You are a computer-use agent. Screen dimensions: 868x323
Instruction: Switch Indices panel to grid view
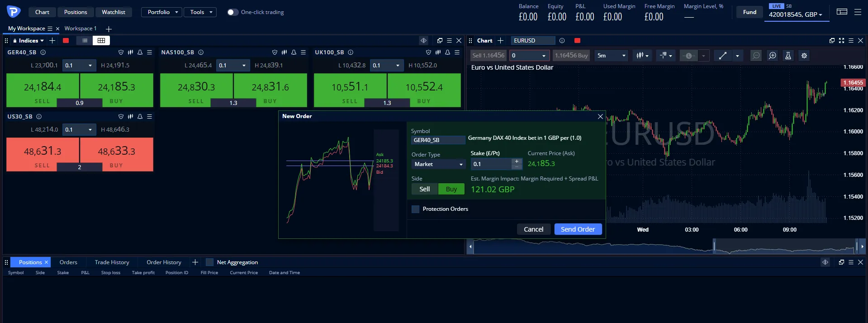click(101, 41)
